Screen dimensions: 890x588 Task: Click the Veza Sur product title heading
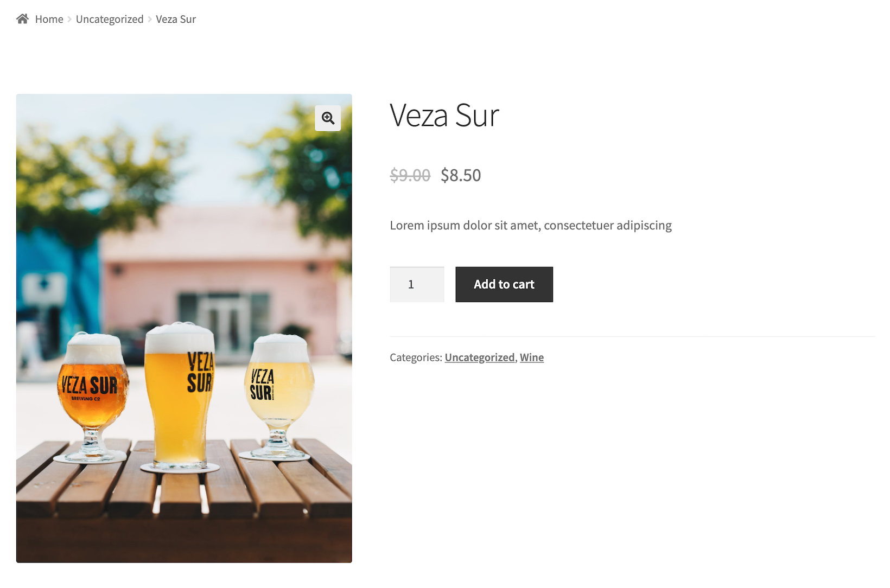(444, 116)
